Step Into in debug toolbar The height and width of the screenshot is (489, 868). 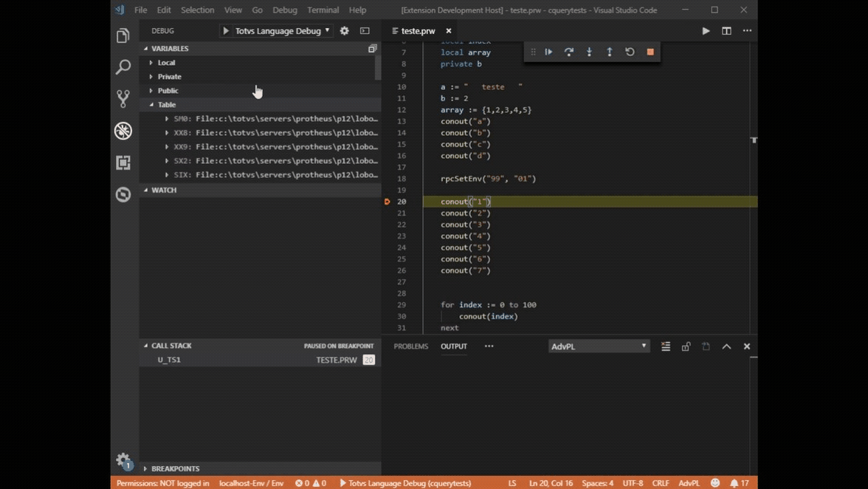pos(589,52)
